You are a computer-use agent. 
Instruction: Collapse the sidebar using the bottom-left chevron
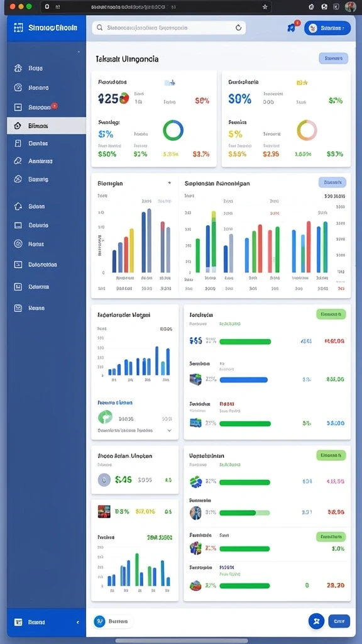[x=78, y=623]
